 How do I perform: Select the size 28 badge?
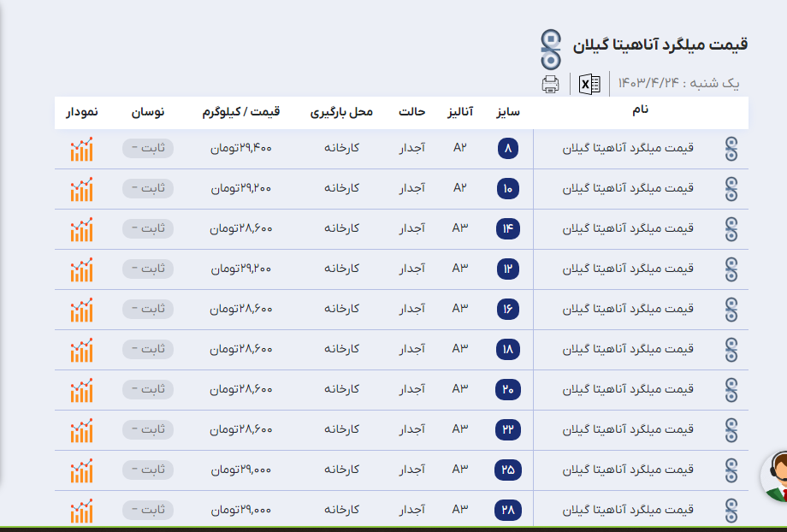507,511
